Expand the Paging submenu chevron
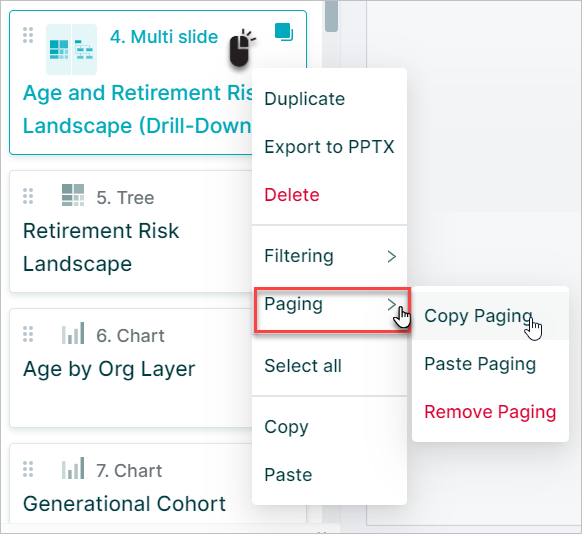 392,305
